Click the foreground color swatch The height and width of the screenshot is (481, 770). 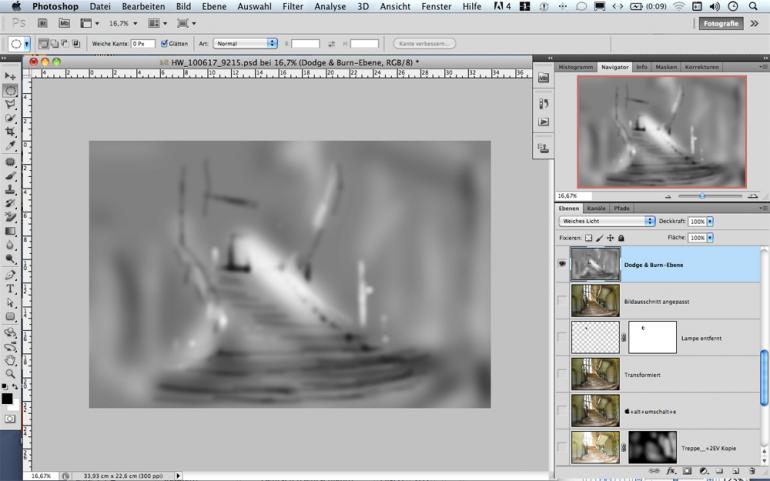click(7, 398)
